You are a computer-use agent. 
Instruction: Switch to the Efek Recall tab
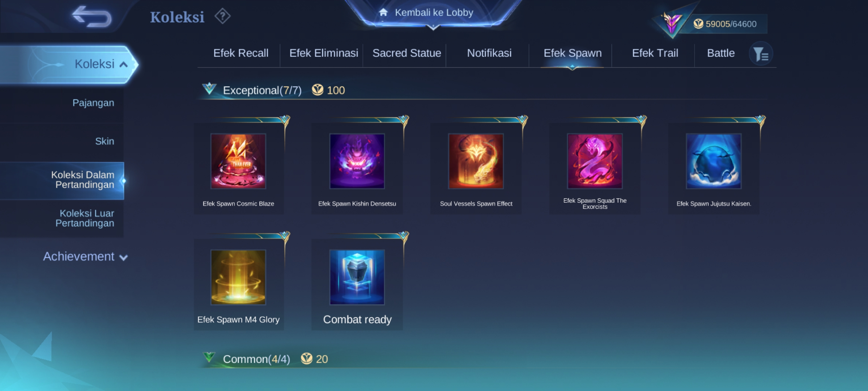241,53
